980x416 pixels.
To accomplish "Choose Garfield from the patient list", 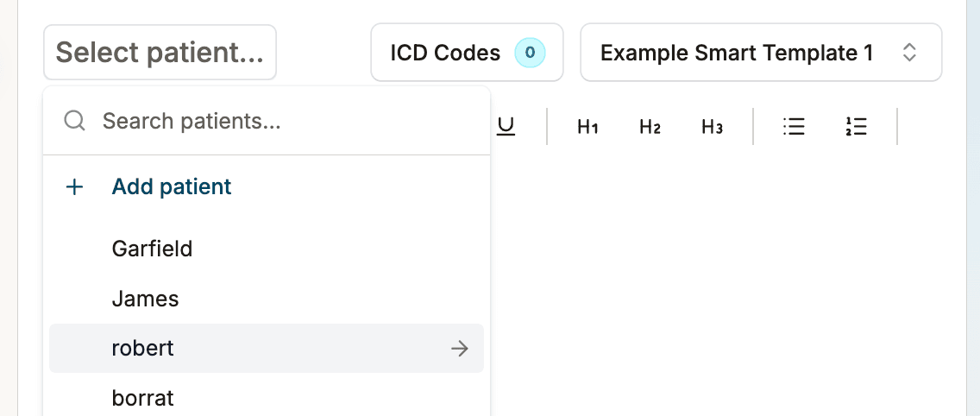I will pyautogui.click(x=152, y=249).
